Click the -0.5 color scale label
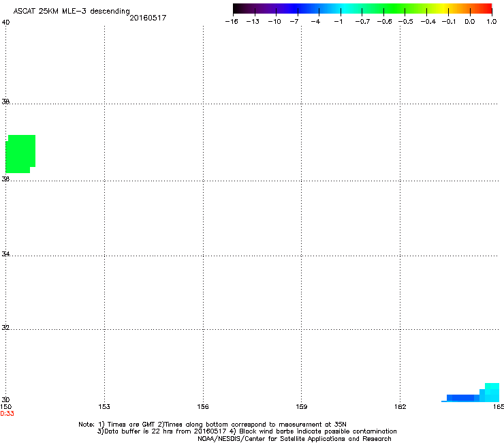 click(x=406, y=22)
